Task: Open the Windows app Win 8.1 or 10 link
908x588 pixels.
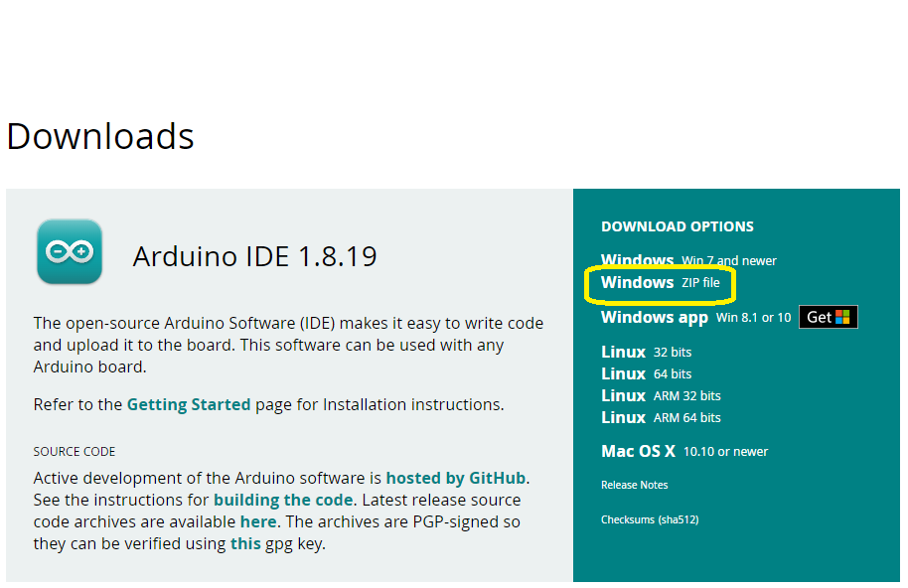Action: (x=695, y=317)
